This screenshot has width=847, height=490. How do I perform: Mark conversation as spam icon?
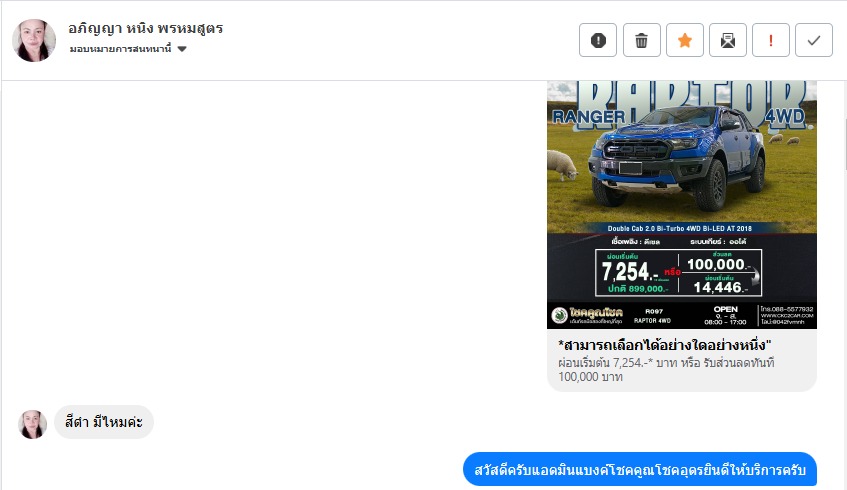click(598, 40)
